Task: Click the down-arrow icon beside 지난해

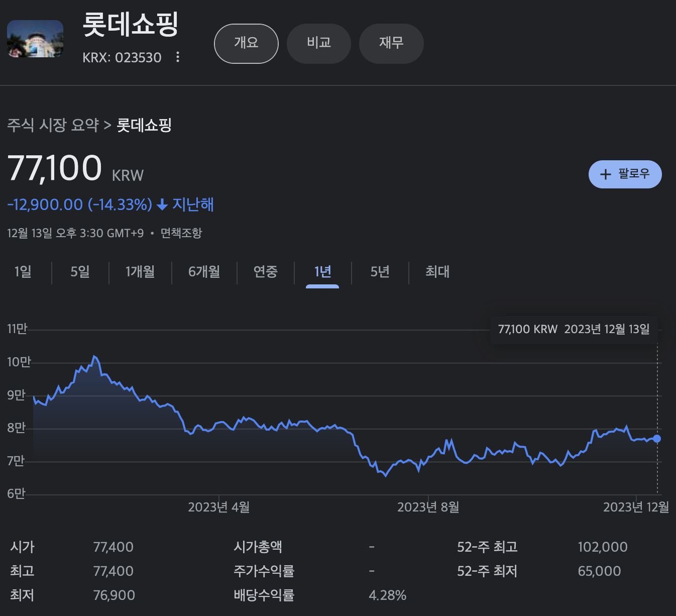Action: 162,204
